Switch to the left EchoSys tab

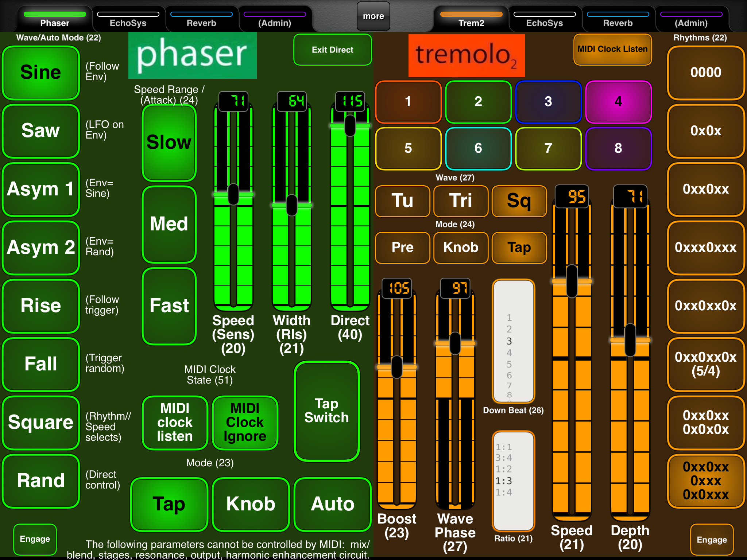click(128, 19)
